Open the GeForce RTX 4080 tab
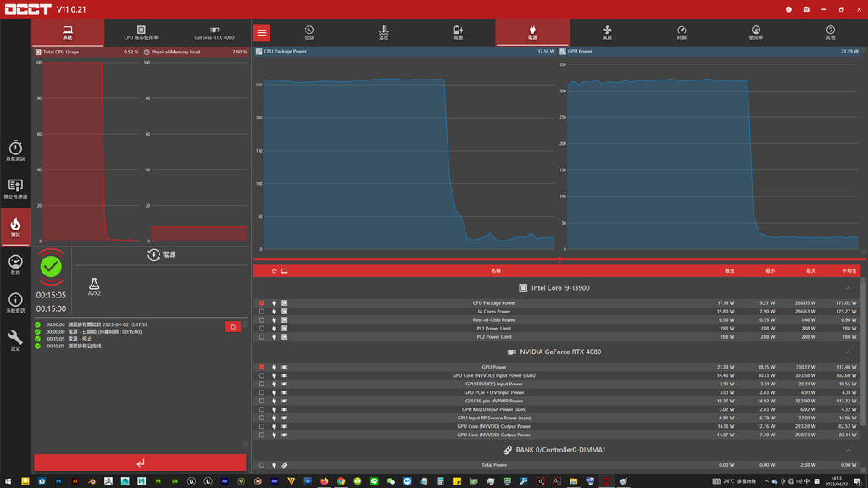The height and width of the screenshot is (488, 868). tap(214, 33)
